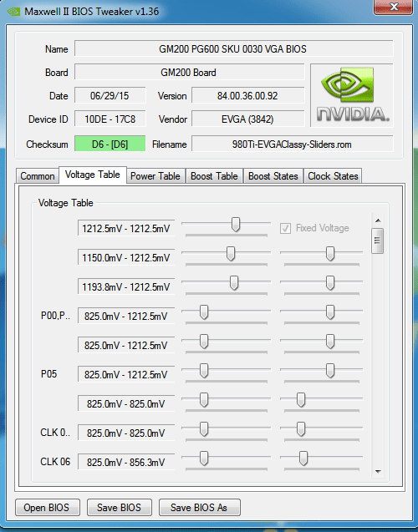Click min slider for 1212.5mV - 1212.5mV row
Image resolution: width=418 pixels, height=532 pixels.
(235, 225)
